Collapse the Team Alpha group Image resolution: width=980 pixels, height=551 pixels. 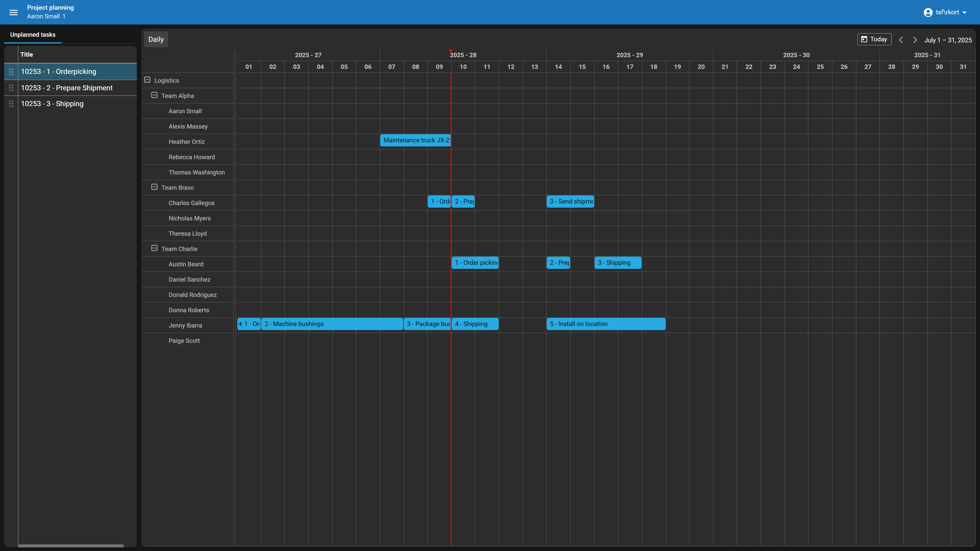click(154, 95)
